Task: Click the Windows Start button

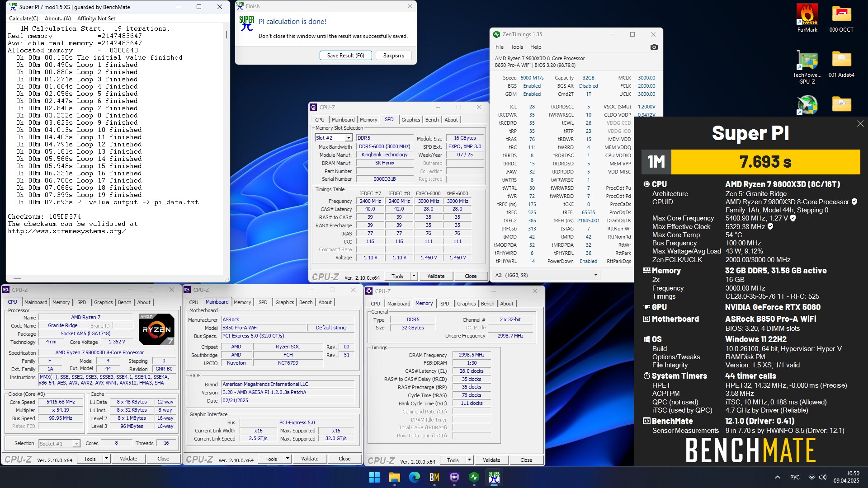Action: point(374,477)
